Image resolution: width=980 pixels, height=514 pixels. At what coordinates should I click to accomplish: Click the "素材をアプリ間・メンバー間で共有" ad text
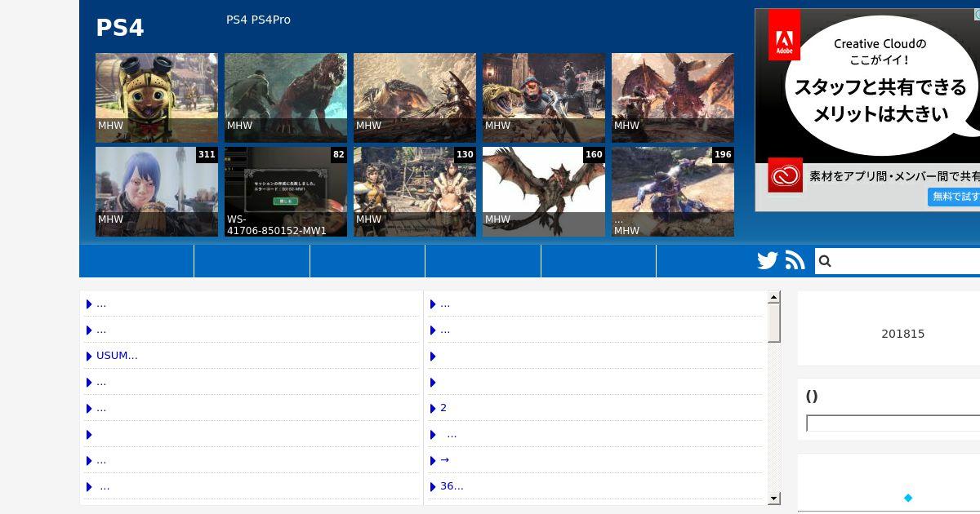tap(894, 176)
